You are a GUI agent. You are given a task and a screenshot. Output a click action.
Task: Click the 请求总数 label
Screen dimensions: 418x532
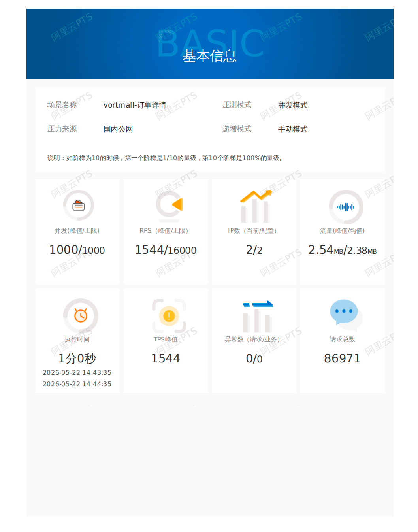[342, 339]
